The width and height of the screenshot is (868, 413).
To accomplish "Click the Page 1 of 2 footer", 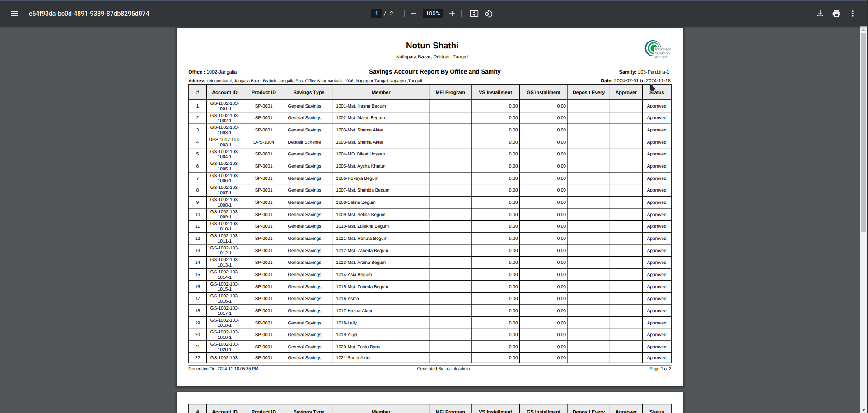I will (660, 369).
